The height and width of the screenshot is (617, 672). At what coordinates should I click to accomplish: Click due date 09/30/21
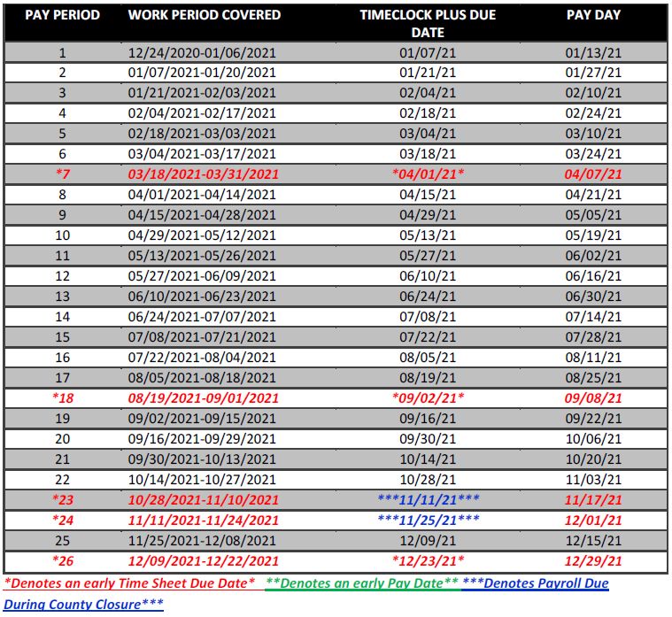pyautogui.click(x=428, y=439)
